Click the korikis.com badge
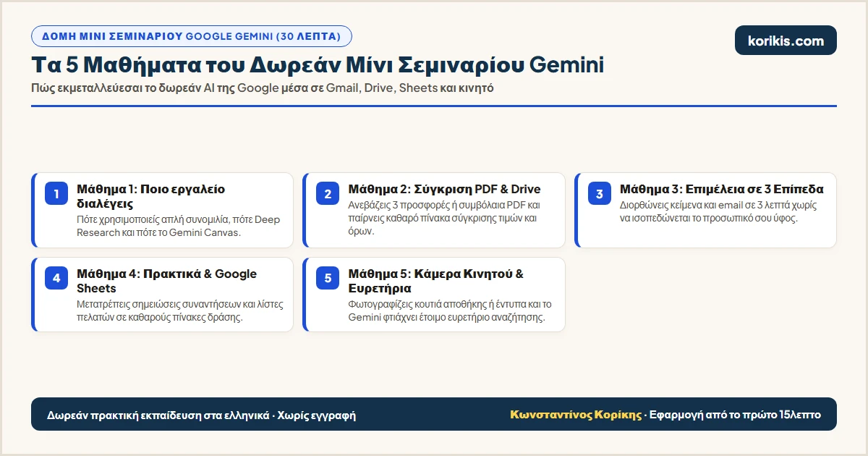The width and height of the screenshot is (868, 456). tap(786, 41)
